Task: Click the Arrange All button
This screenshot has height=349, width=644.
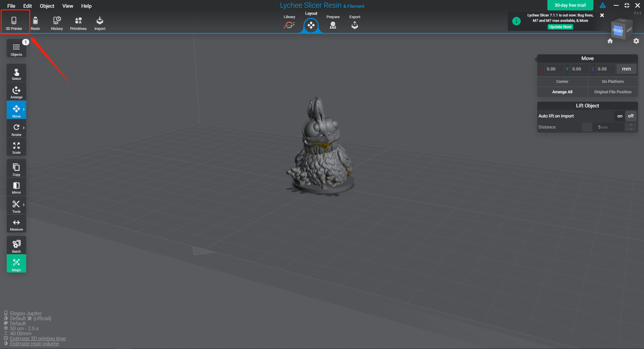Action: [x=562, y=92]
